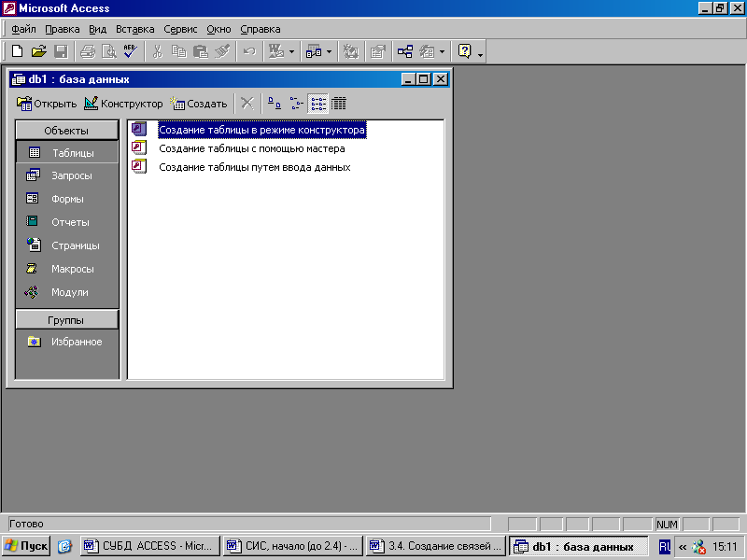This screenshot has height=560, width=747.
Task: Open СИС, начало taskbar button
Action: pos(293,546)
